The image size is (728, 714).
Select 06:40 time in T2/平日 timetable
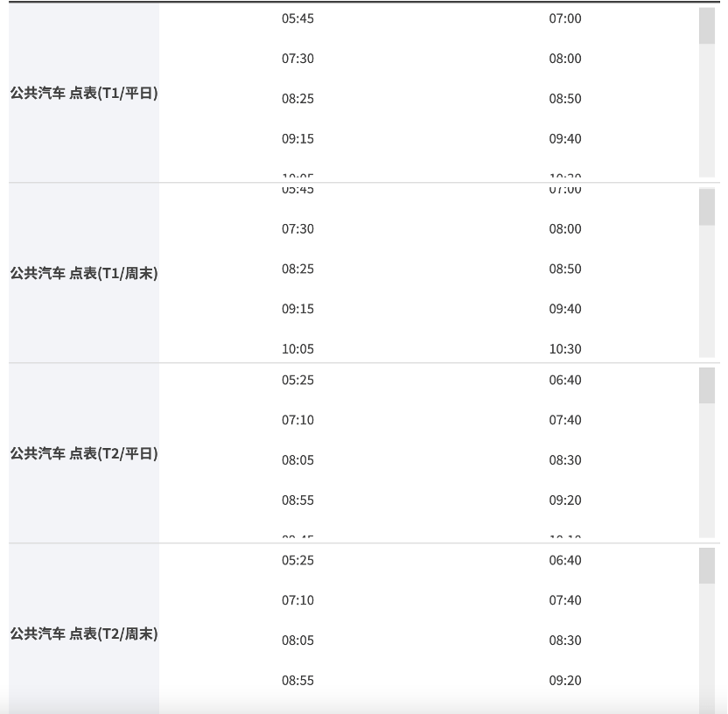click(565, 380)
